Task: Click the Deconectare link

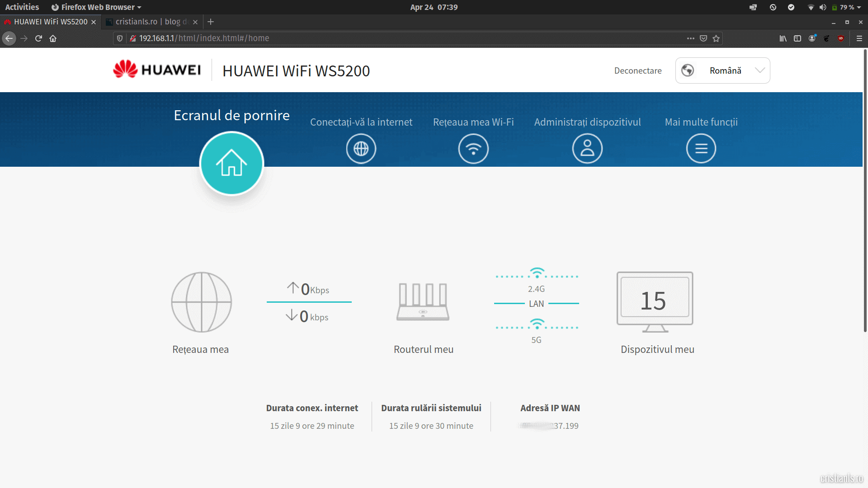Action: click(x=637, y=70)
